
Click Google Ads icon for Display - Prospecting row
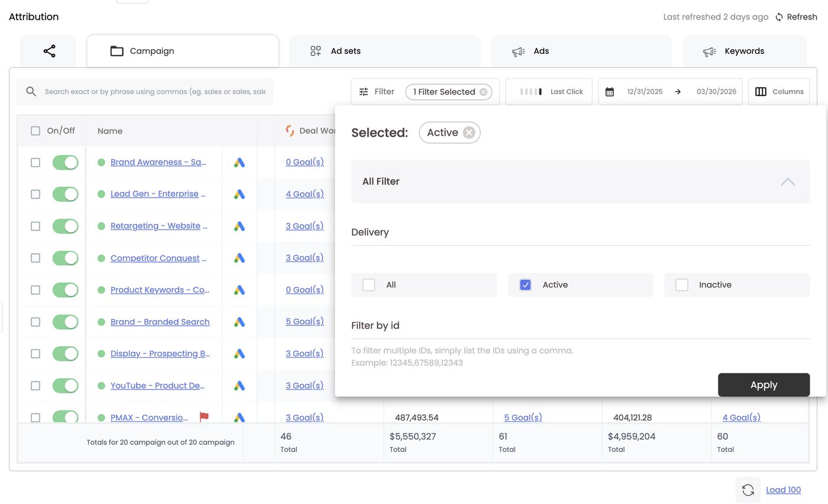pos(239,354)
